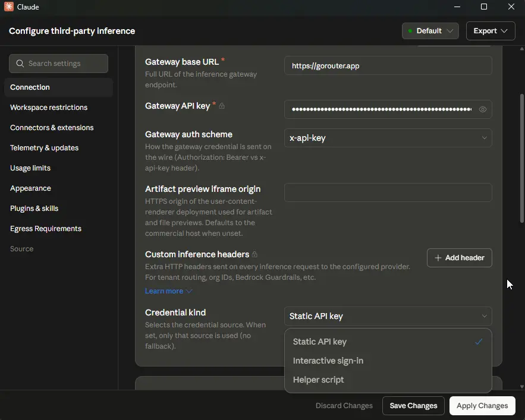Open Egress Requirements section
The image size is (525, 420).
click(x=58, y=229)
